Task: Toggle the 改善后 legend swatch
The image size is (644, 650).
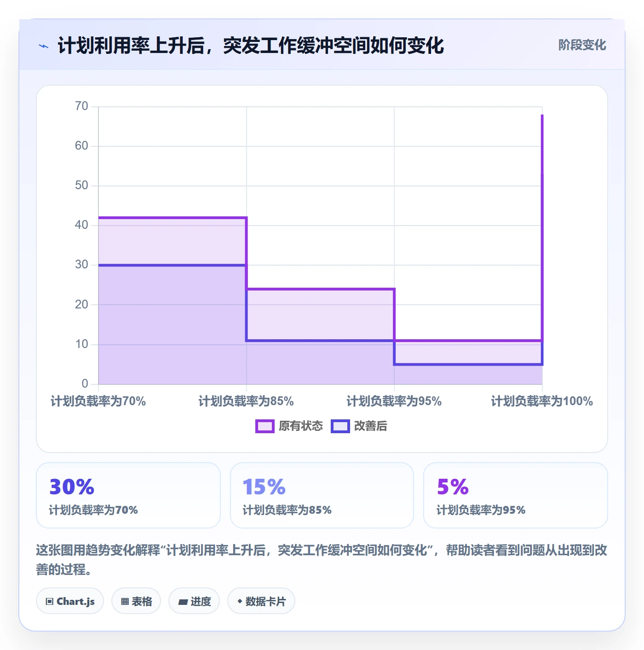Action: click(x=340, y=426)
